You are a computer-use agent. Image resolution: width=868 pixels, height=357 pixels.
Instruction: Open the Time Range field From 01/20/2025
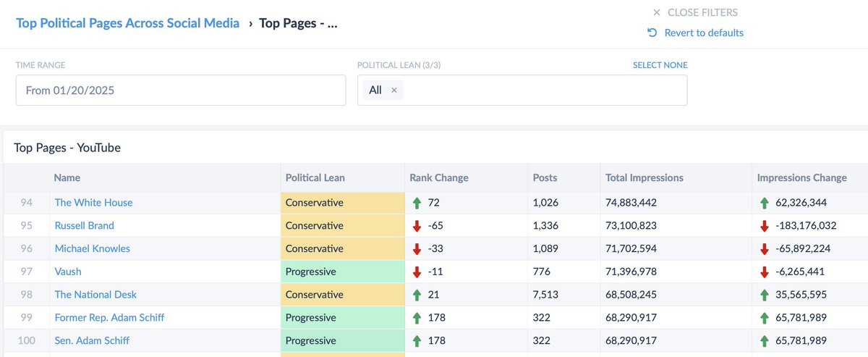coord(181,91)
